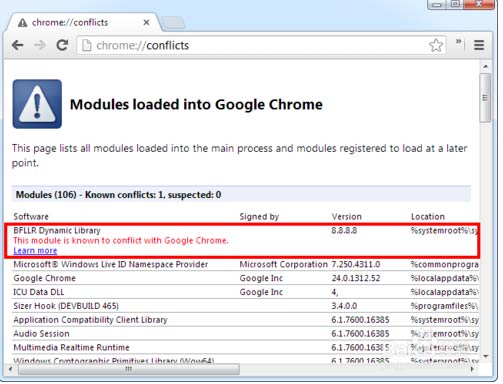Close the chrome://conflicts tab

tap(146, 23)
